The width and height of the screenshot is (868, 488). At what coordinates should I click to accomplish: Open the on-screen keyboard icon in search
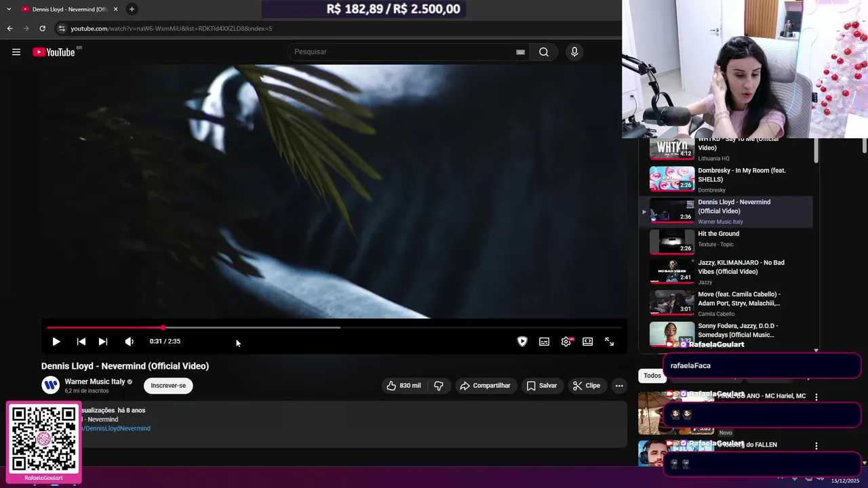(520, 52)
